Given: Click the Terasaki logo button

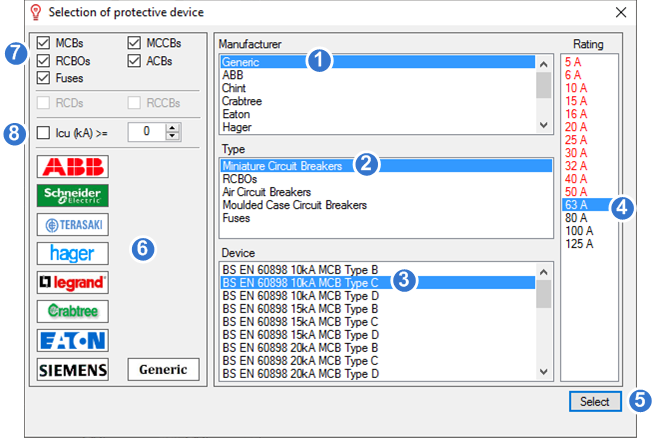Looking at the screenshot, I should (73, 224).
